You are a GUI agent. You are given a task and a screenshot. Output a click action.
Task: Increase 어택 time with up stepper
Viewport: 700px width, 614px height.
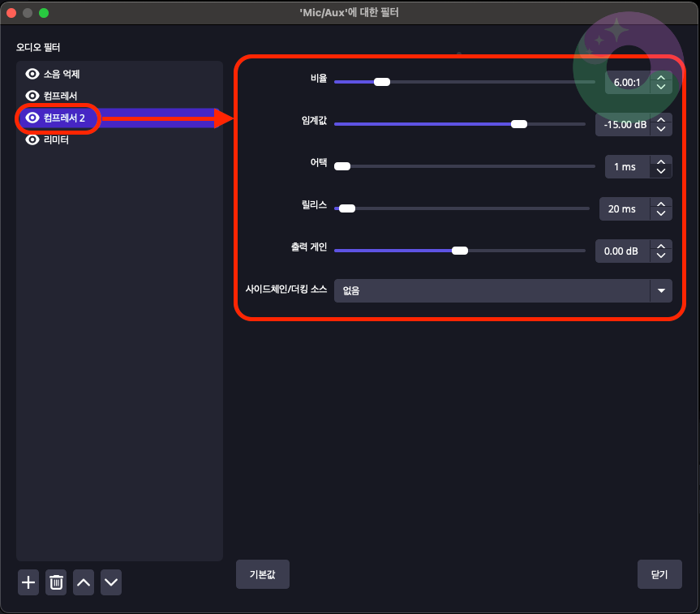pyautogui.click(x=661, y=162)
